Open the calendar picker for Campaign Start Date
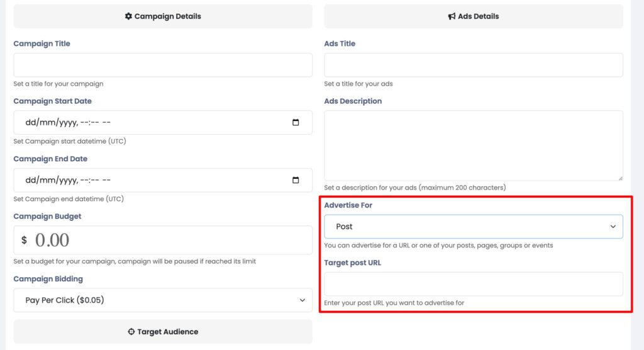The height and width of the screenshot is (350, 644). pyautogui.click(x=296, y=122)
